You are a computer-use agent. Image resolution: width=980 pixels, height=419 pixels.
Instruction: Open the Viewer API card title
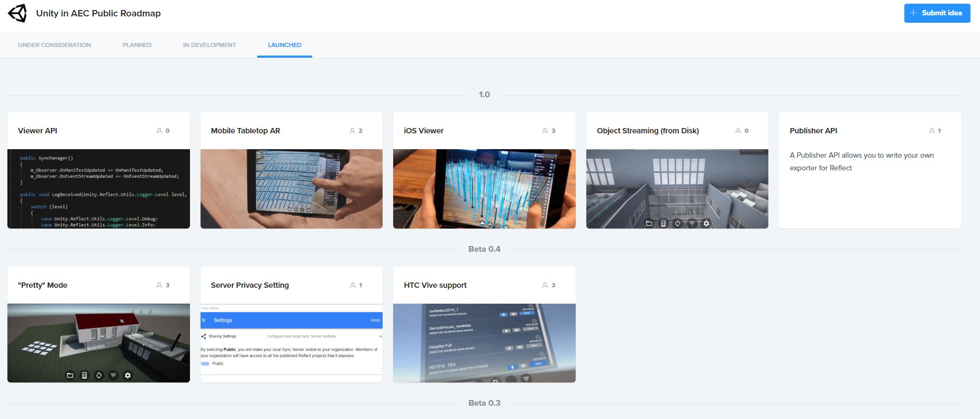coord(38,131)
